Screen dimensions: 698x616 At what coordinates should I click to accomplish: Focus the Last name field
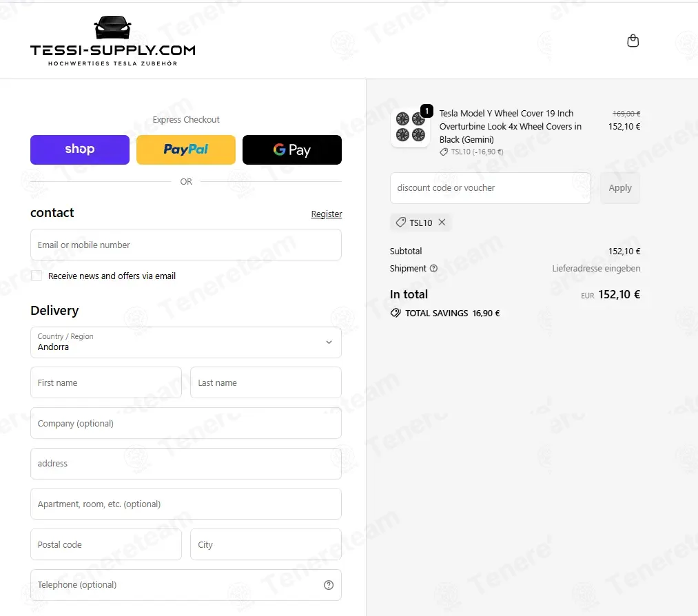266,383
